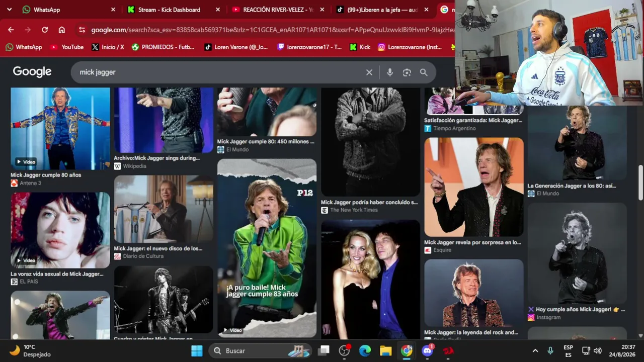Visit El Mundo source under 450 millones

click(233, 149)
